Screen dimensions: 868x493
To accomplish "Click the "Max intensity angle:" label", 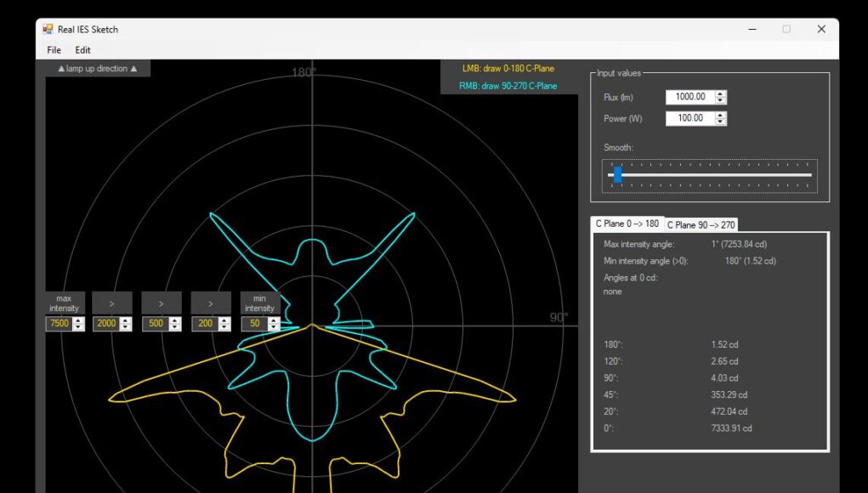I will point(638,244).
